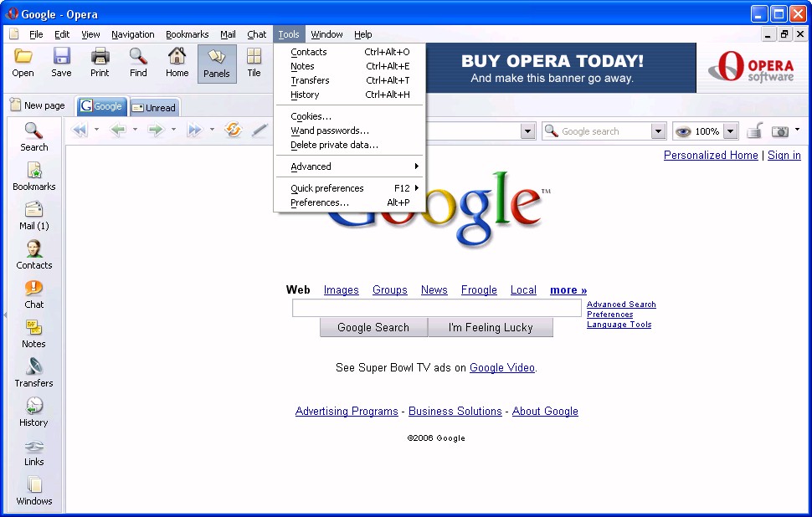Open the Transfers panel icon

pyautogui.click(x=34, y=366)
